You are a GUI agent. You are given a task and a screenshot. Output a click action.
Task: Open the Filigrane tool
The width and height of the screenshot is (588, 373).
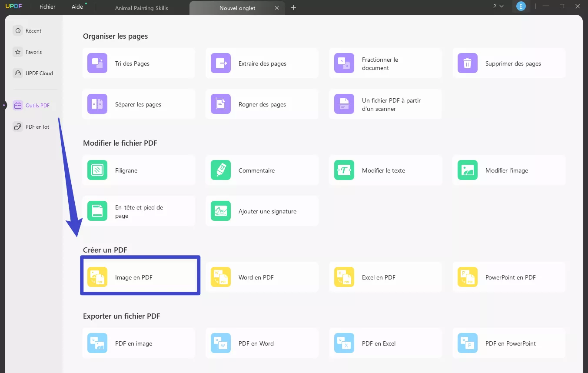pyautogui.click(x=138, y=170)
